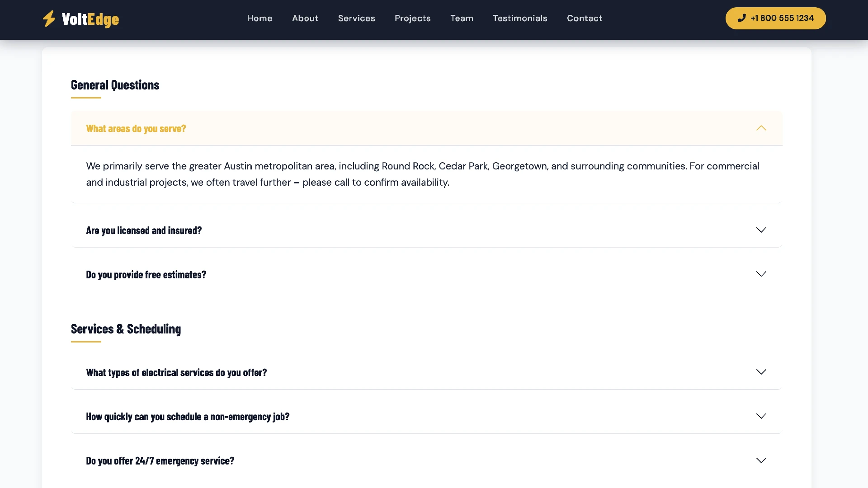
Task: Open the Services nav link
Action: 357,18
